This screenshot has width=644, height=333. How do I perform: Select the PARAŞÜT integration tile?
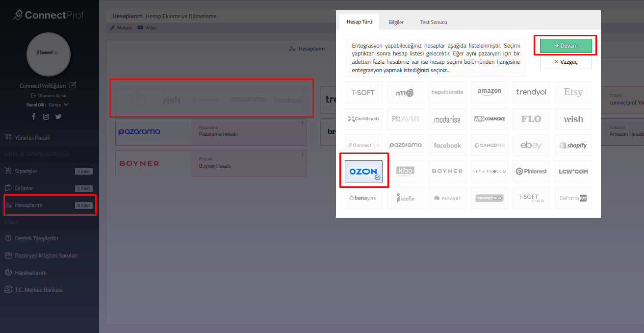447,198
